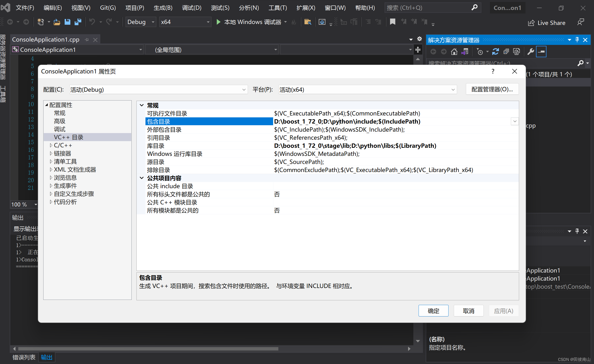Click Switch Views icon in Solution Explorer
The height and width of the screenshot is (364, 594).
point(465,52)
